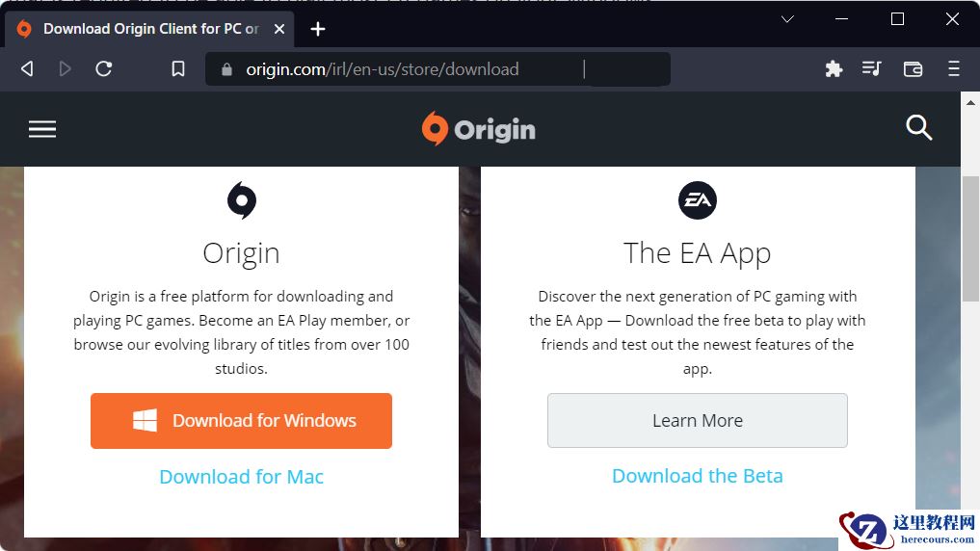The image size is (980, 551).
Task: Open a new tab with plus icon
Action: pyautogui.click(x=317, y=29)
